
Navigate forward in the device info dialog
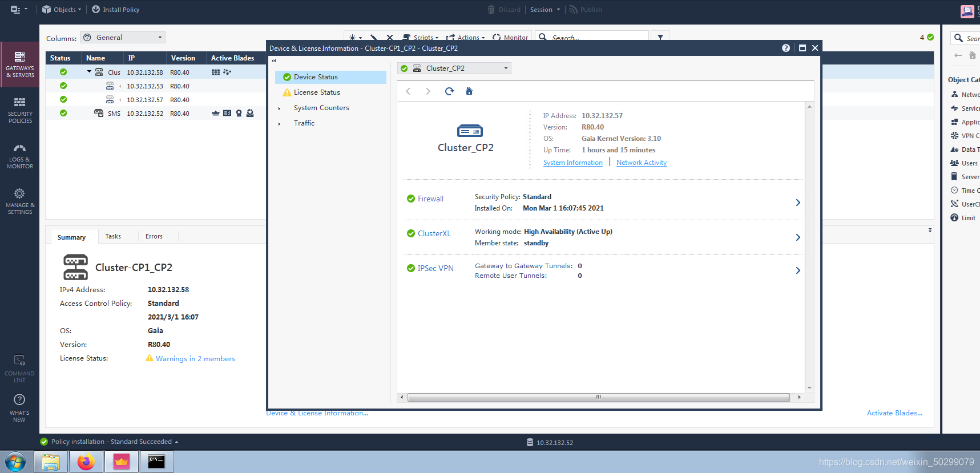(x=428, y=91)
